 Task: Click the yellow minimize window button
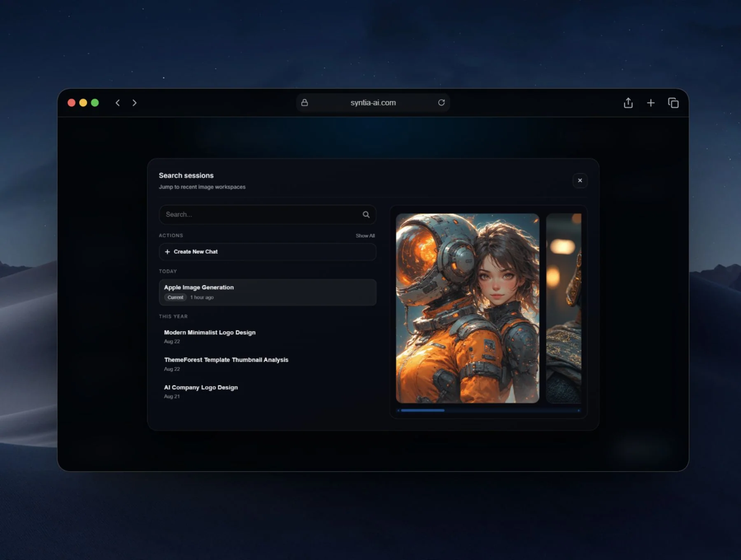tap(83, 103)
